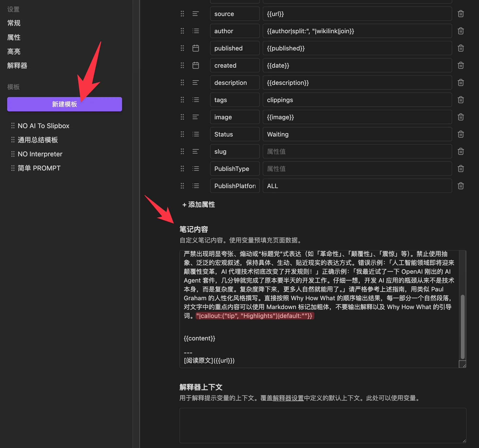Screen dimensions: 479x448
Task: Click the drag handle beside NO Interpreter template
Action: [13, 154]
